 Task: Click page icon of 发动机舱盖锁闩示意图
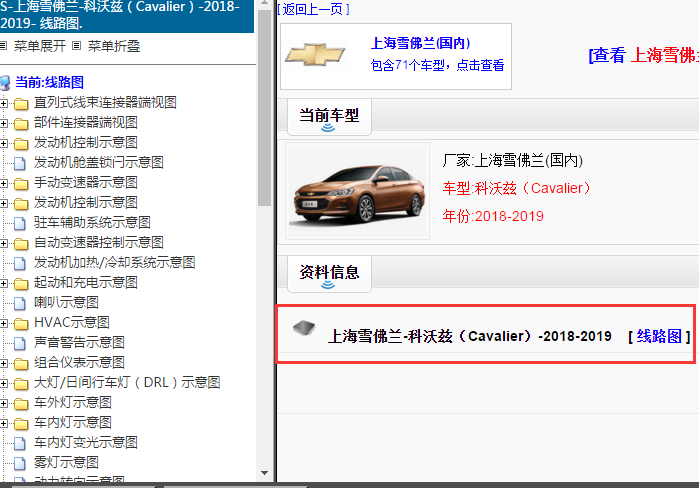coord(20,164)
